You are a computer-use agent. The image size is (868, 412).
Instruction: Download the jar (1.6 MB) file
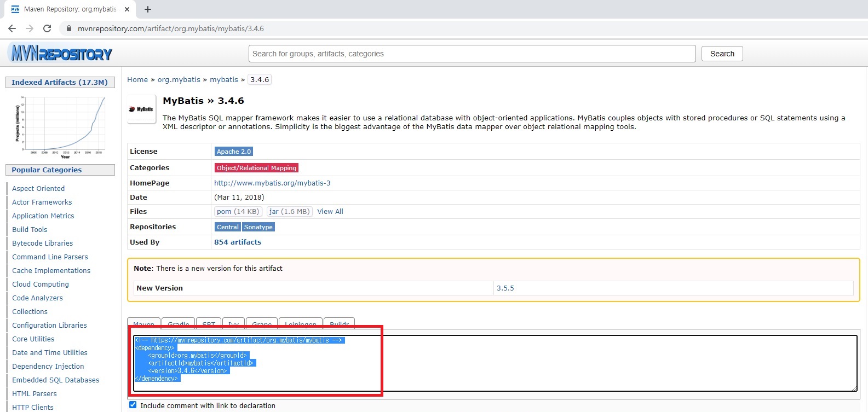[290, 212]
